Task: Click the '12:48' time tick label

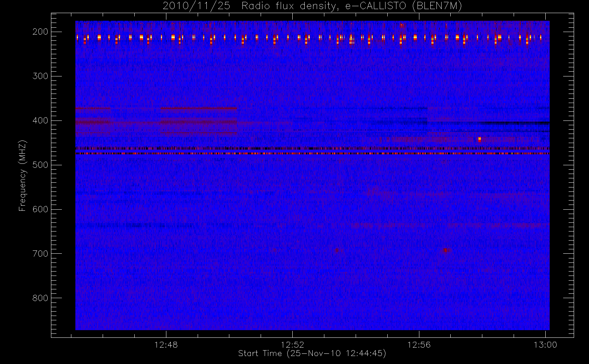Action: tap(166, 344)
